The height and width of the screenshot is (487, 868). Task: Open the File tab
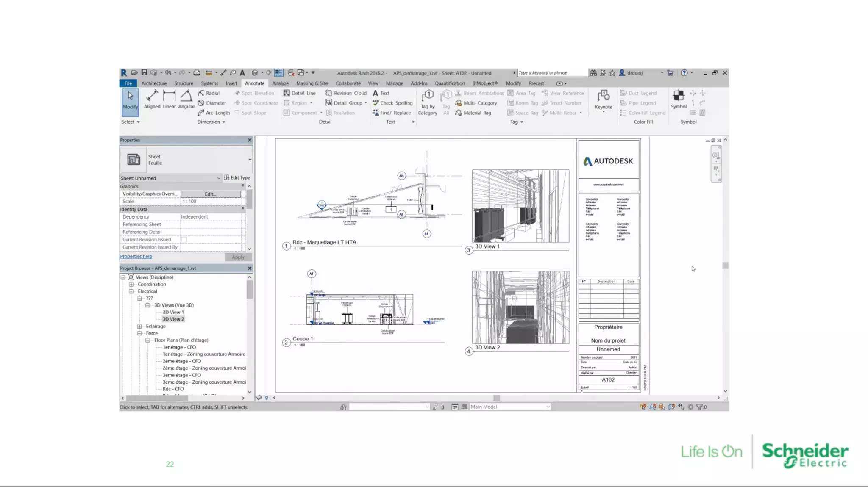click(128, 83)
